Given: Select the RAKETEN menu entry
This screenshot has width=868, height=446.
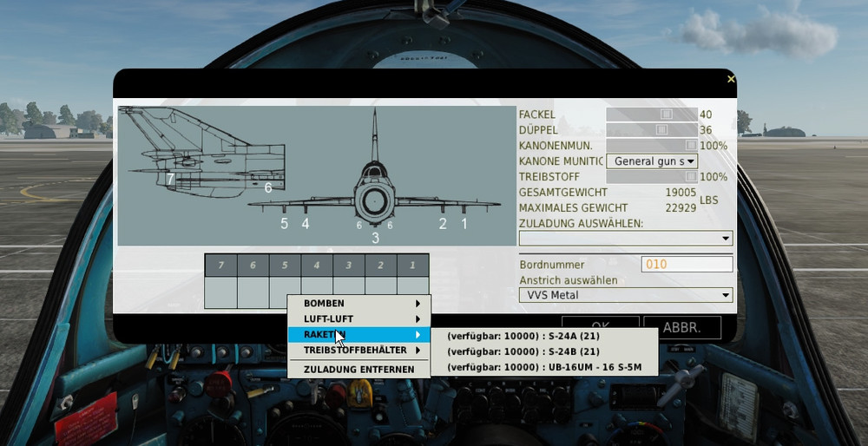Looking at the screenshot, I should point(358,334).
